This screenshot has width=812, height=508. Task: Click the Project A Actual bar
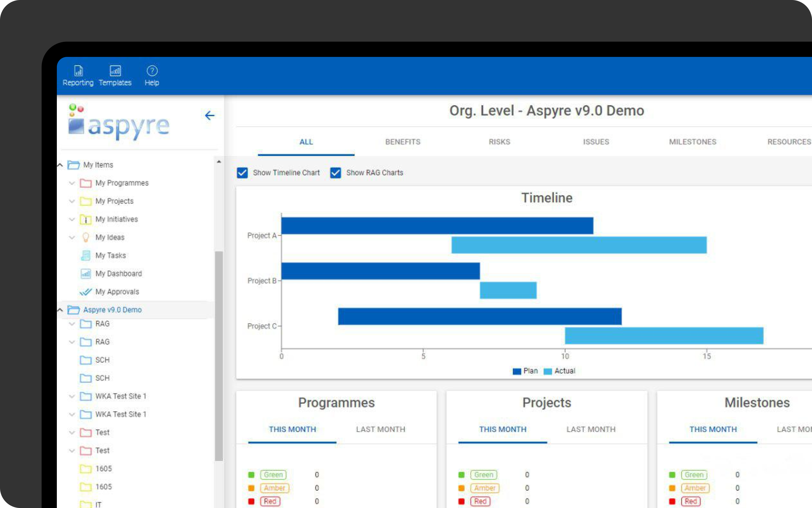(579, 245)
